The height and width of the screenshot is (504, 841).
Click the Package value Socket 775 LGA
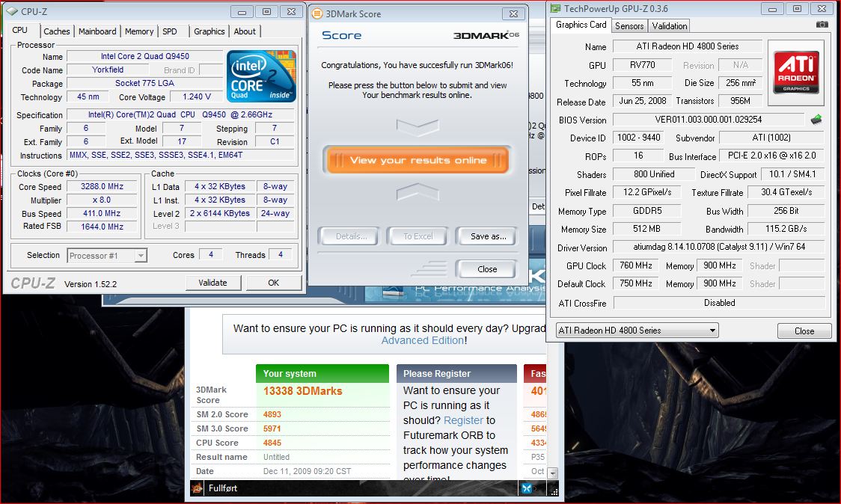tap(145, 83)
